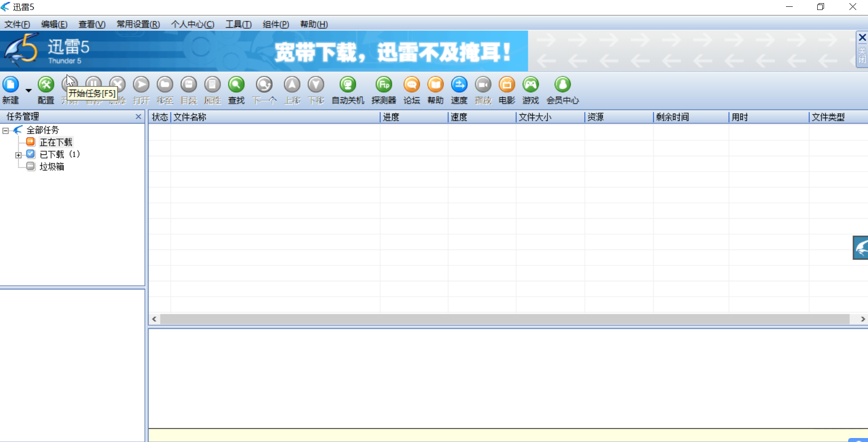
Task: Open the 组件(P) menu
Action: (x=276, y=24)
